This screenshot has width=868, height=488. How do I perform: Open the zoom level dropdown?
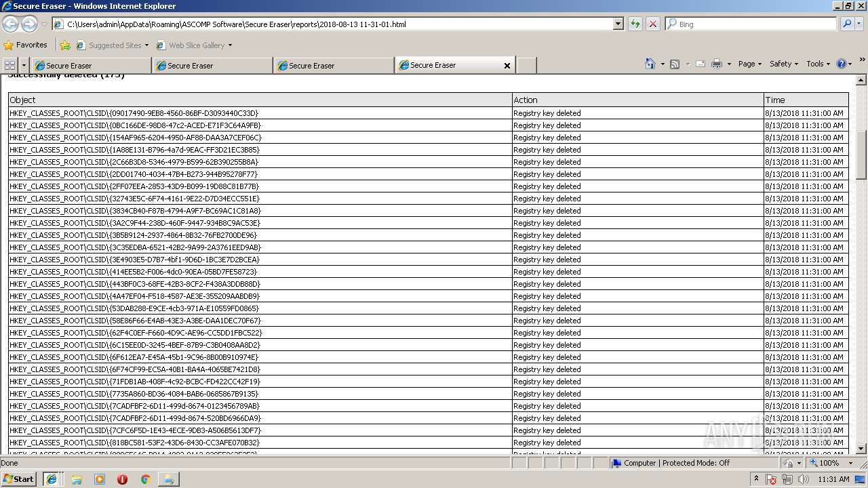pos(851,463)
